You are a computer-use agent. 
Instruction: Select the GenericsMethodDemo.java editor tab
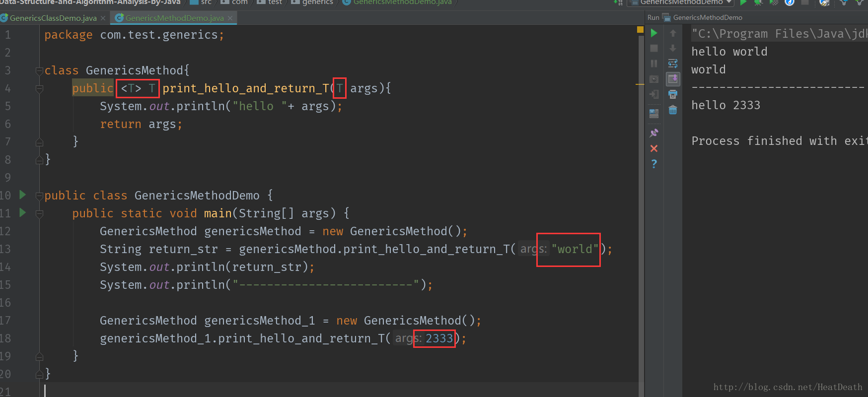pos(174,18)
